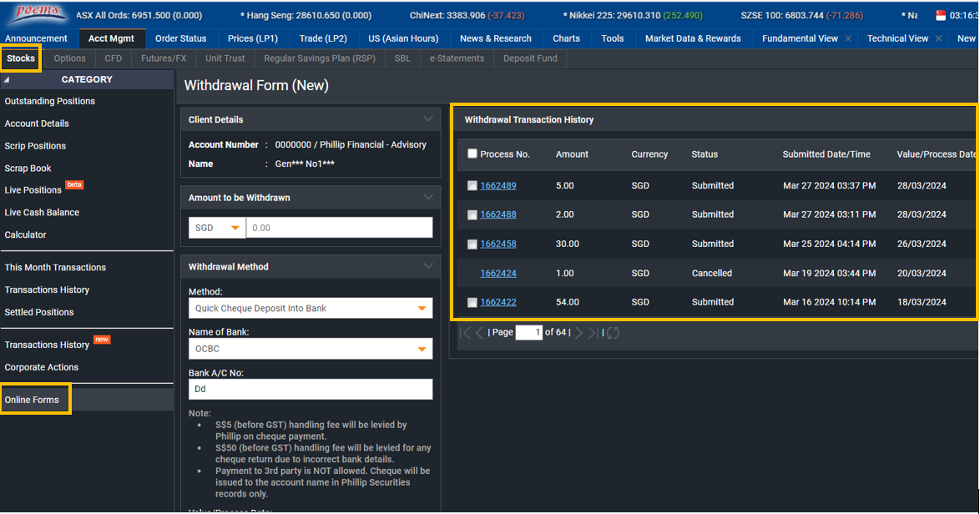Image resolution: width=980 pixels, height=514 pixels.
Task: Select the CFD sub-tab
Action: coord(114,58)
